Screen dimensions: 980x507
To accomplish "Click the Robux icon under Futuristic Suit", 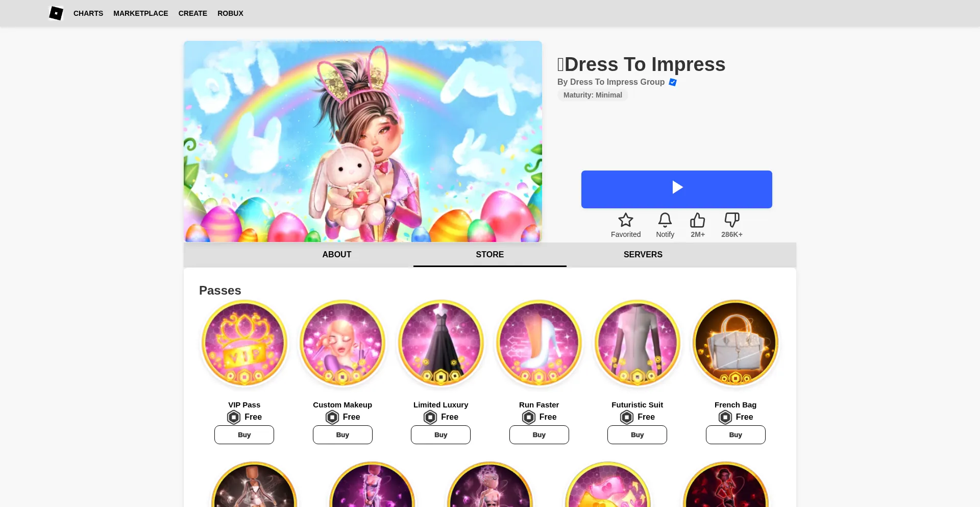I will pyautogui.click(x=627, y=417).
